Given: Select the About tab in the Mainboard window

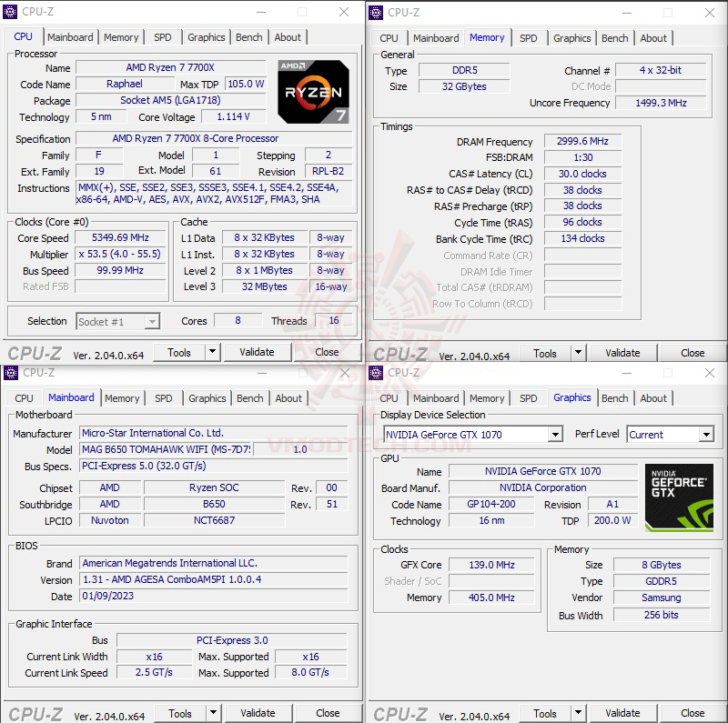Looking at the screenshot, I should (288, 397).
